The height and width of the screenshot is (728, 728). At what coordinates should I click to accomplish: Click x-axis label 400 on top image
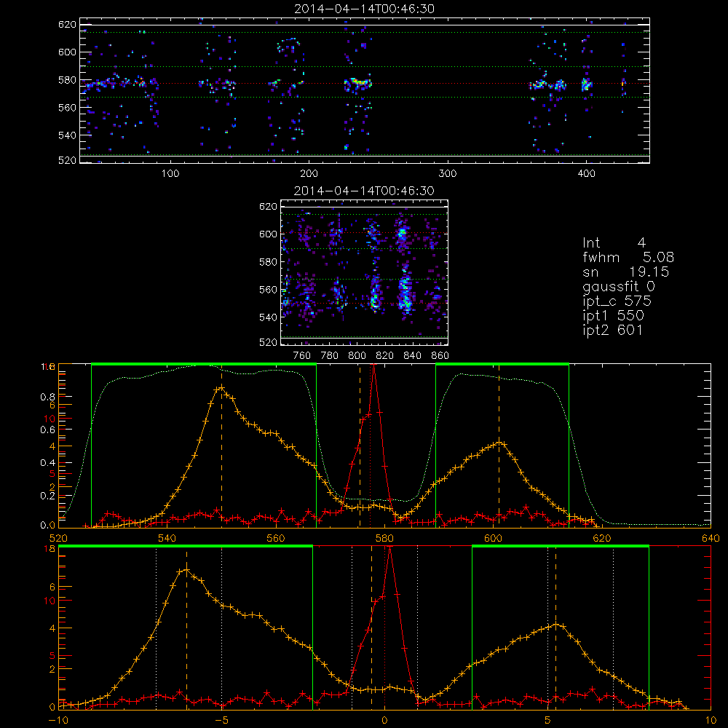tap(586, 174)
